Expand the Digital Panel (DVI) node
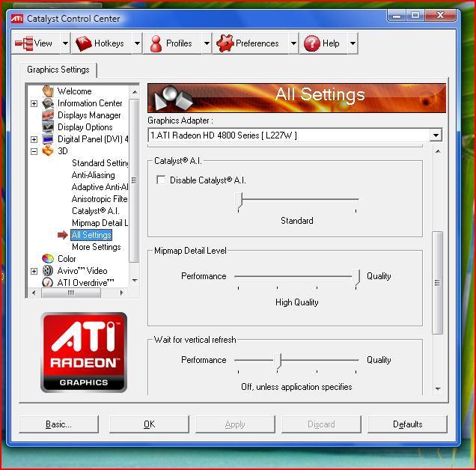Image resolution: width=476 pixels, height=470 pixels. tap(34, 139)
